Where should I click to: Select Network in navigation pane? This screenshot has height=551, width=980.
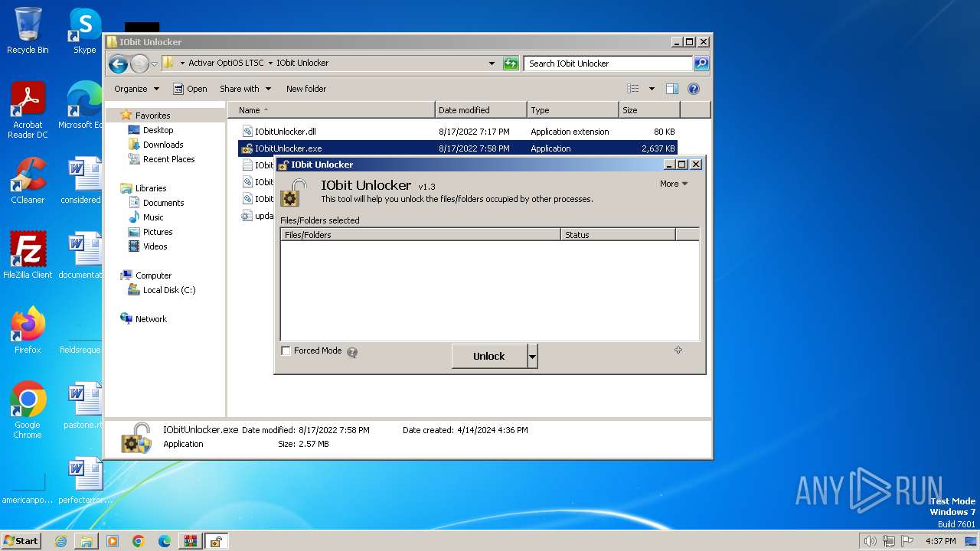pyautogui.click(x=151, y=319)
